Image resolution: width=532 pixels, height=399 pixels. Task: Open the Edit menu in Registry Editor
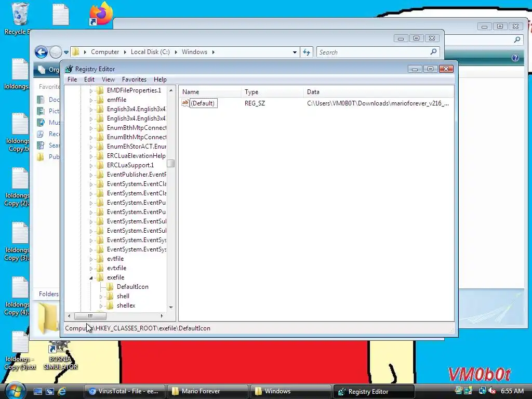[89, 79]
